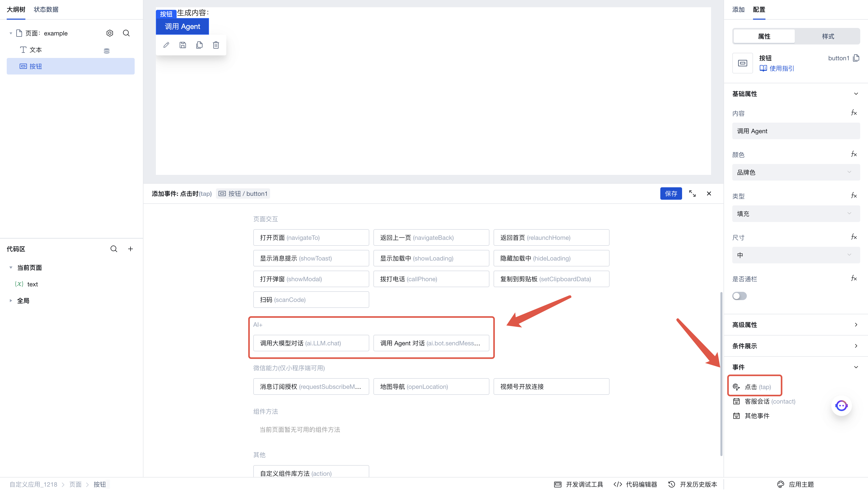This screenshot has width=868, height=491.
Task: Open the 颜色 dropdown showing 品牌色
Action: (796, 172)
